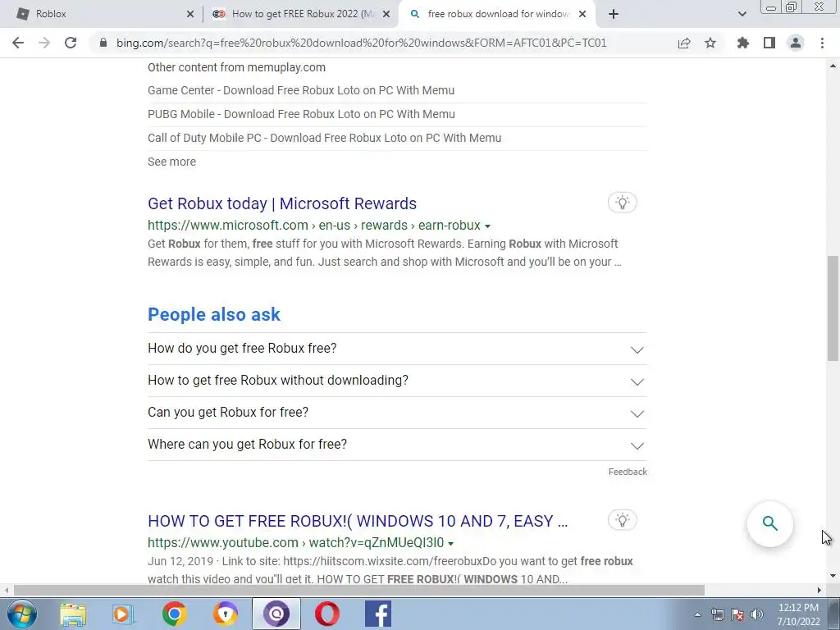Image resolution: width=840 pixels, height=630 pixels.
Task: Click Other content from memuplay.com text
Action: click(236, 67)
